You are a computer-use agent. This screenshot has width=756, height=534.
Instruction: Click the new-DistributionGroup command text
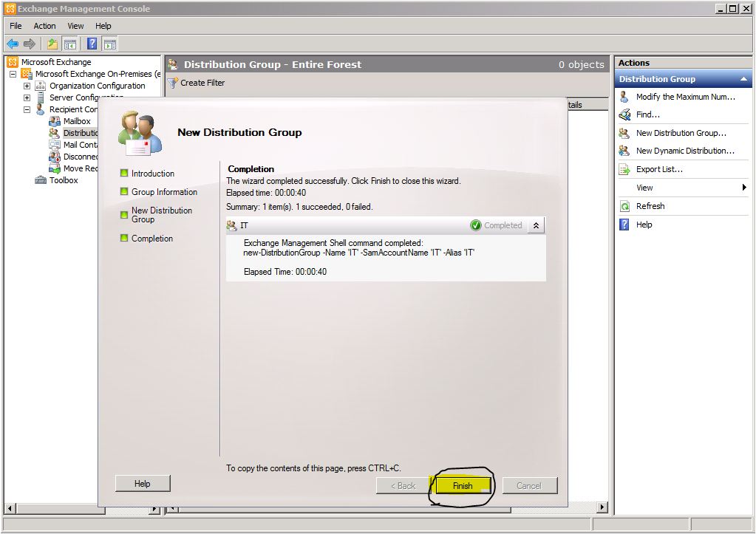358,253
